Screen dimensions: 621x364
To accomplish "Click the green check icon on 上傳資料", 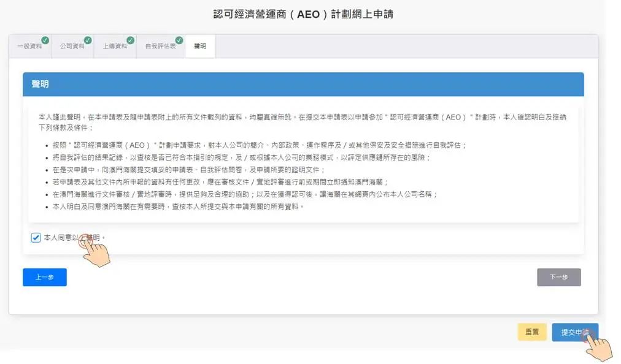I will click(x=130, y=39).
